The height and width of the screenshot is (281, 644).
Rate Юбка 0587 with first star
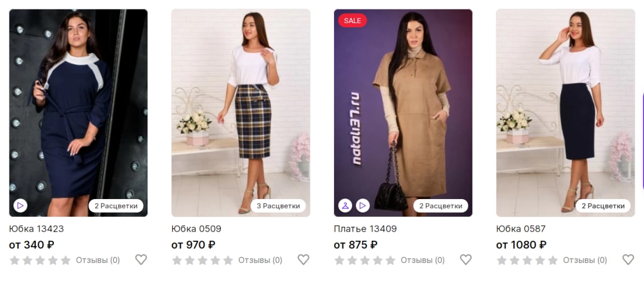502,260
